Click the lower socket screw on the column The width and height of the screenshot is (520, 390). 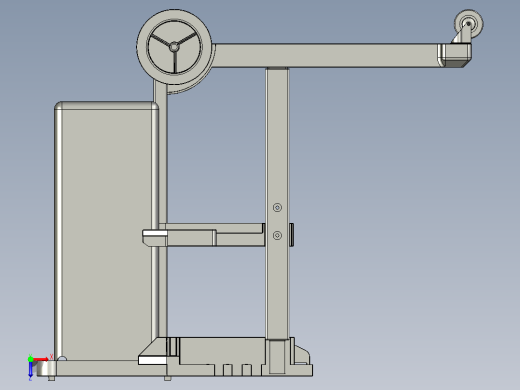tap(277, 236)
